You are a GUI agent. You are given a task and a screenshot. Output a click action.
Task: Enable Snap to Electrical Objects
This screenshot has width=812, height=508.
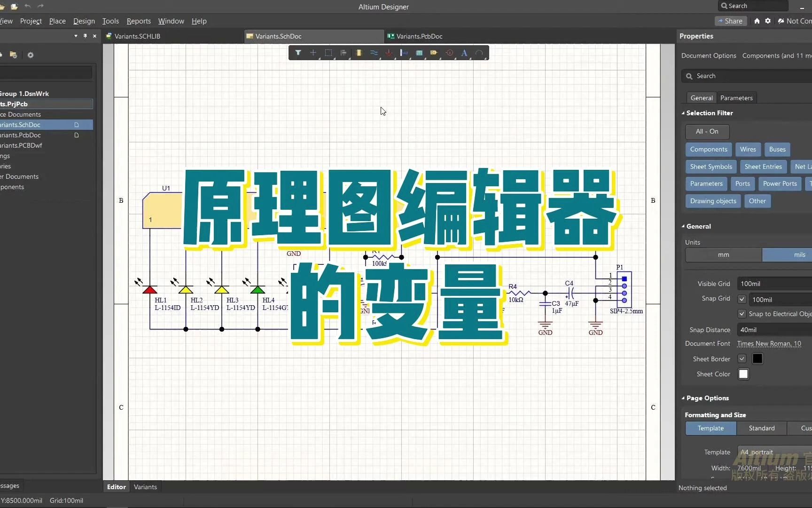(742, 314)
